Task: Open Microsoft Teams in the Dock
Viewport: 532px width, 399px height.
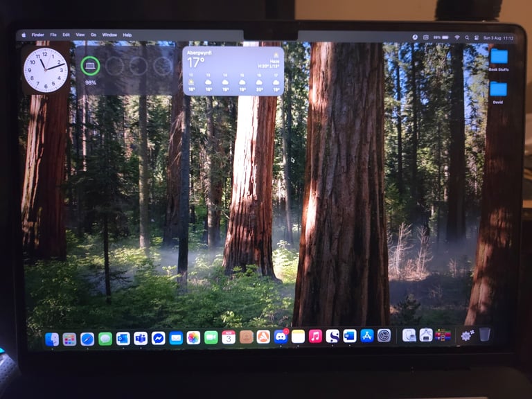Action: tap(141, 338)
